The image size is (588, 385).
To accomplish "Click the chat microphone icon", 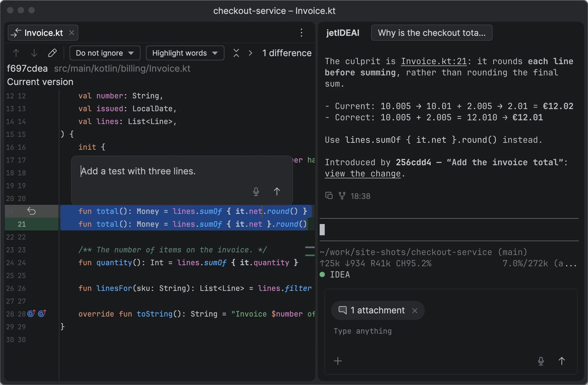I will pyautogui.click(x=541, y=361).
